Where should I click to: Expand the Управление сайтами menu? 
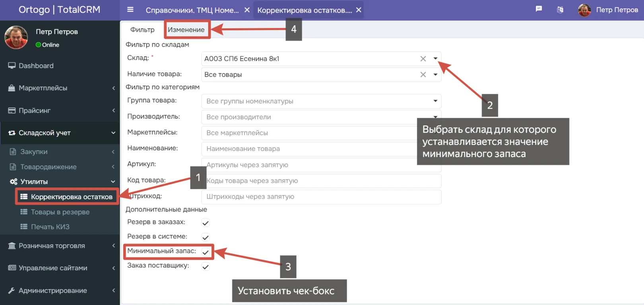(x=113, y=268)
